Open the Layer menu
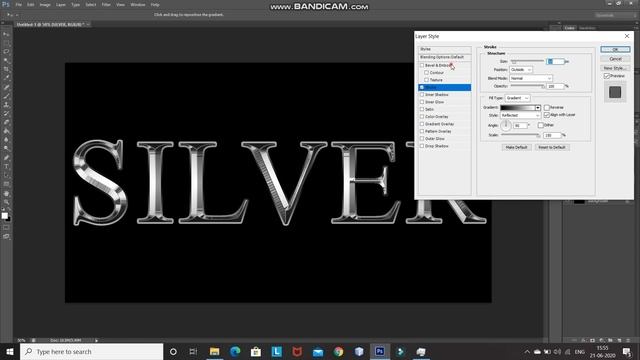The height and width of the screenshot is (360, 640). click(61, 5)
